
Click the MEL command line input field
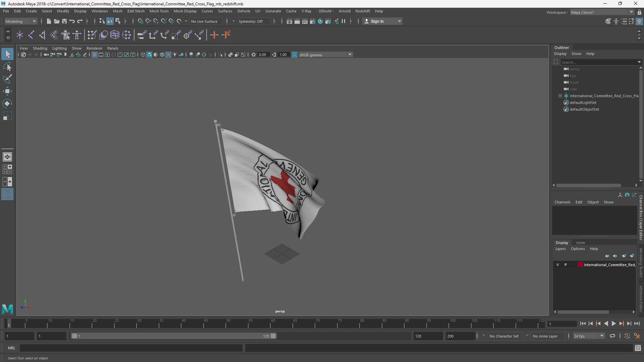(131, 348)
